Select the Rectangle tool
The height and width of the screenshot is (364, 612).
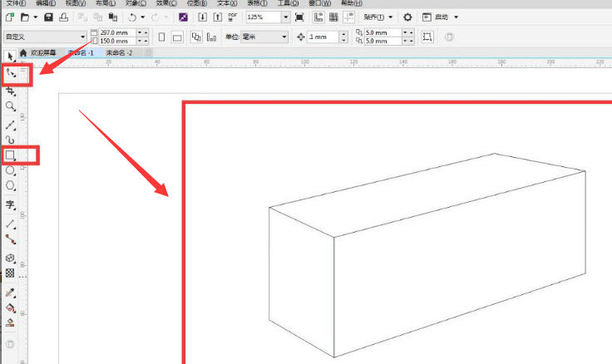coord(10,155)
